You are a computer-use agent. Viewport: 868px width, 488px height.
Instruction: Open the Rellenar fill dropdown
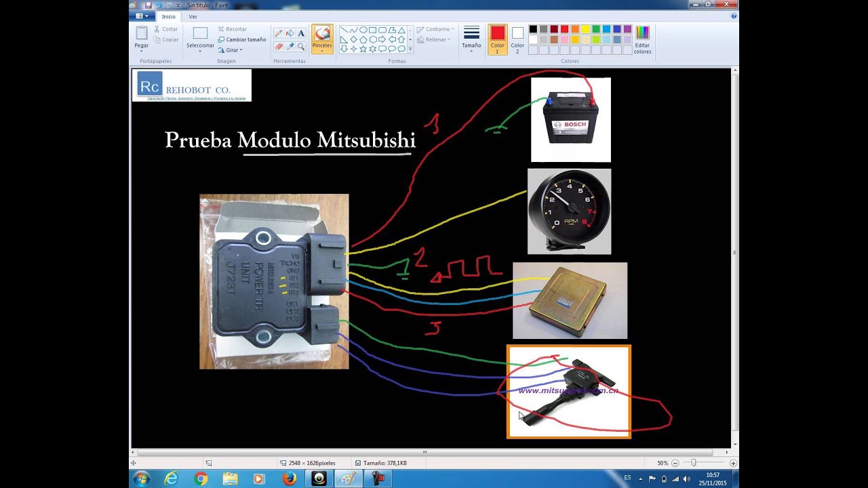click(435, 39)
